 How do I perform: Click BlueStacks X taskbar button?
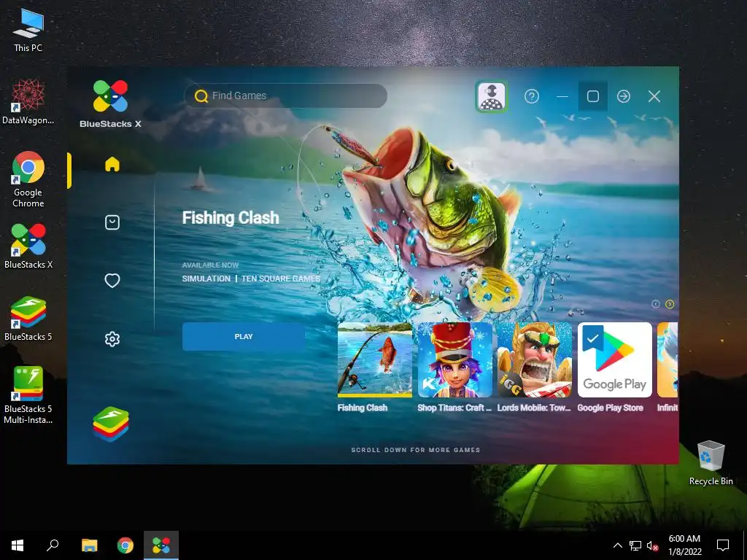click(161, 545)
